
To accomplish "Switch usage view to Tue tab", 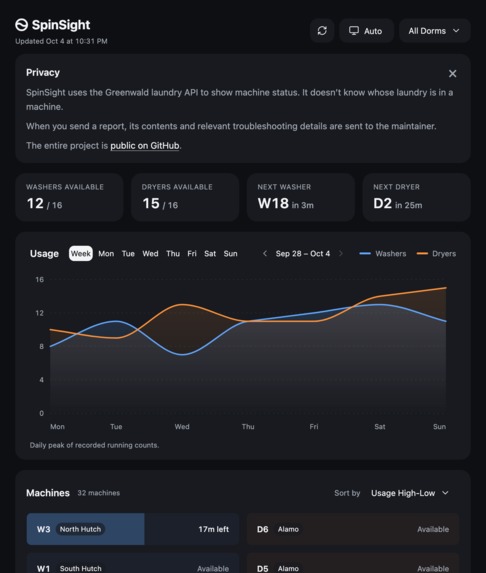I will click(x=128, y=254).
